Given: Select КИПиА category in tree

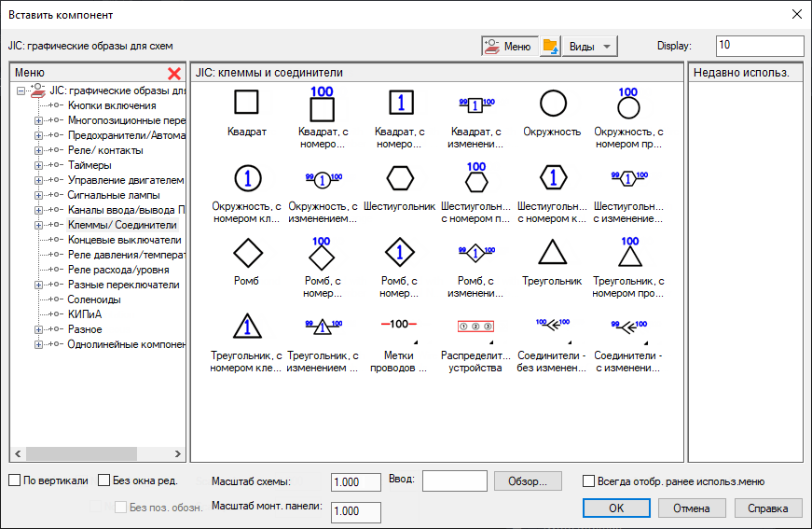Looking at the screenshot, I should [x=85, y=314].
